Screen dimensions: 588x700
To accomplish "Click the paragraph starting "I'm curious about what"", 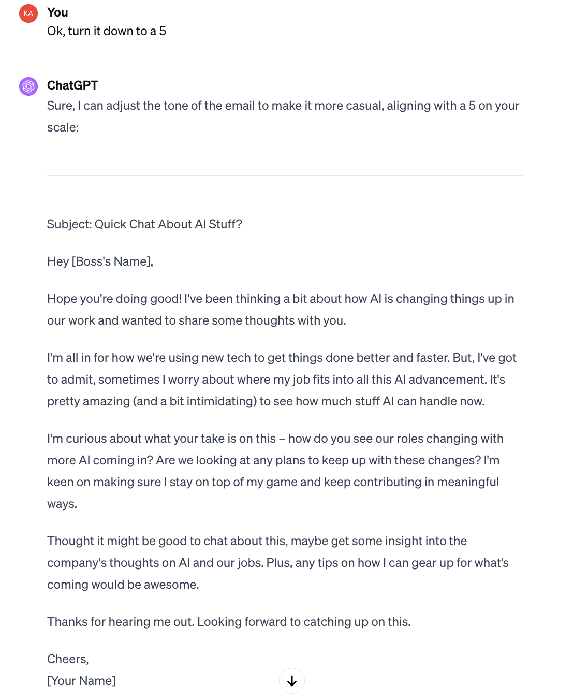I will click(x=275, y=471).
